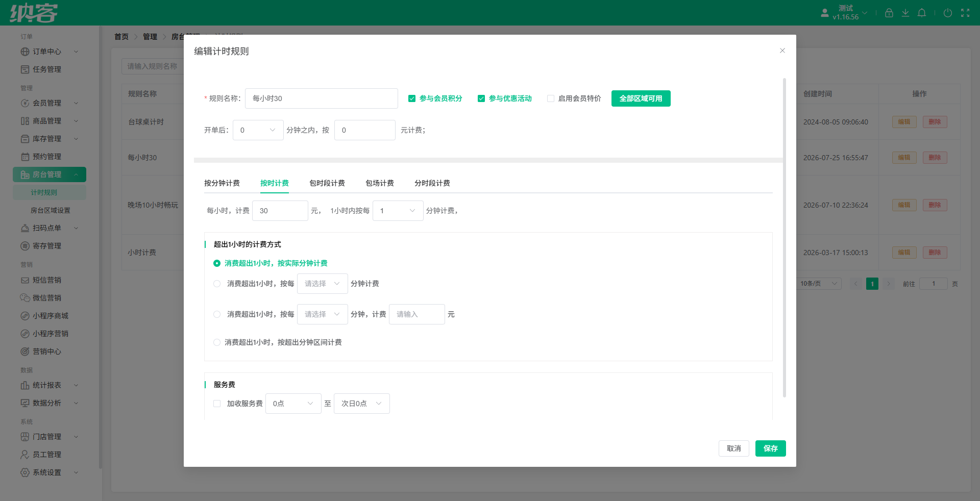Click the download icon in header
Screen dimensions: 980x501
tap(905, 13)
